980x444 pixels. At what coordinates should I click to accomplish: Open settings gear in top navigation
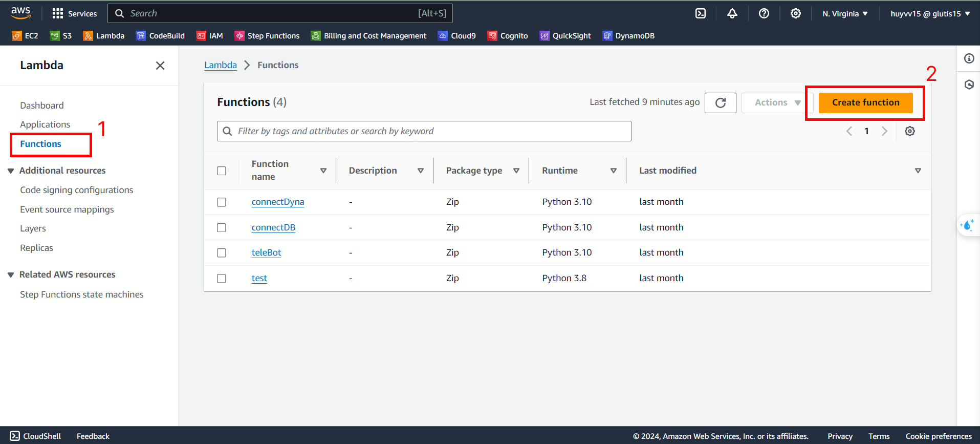tap(796, 13)
